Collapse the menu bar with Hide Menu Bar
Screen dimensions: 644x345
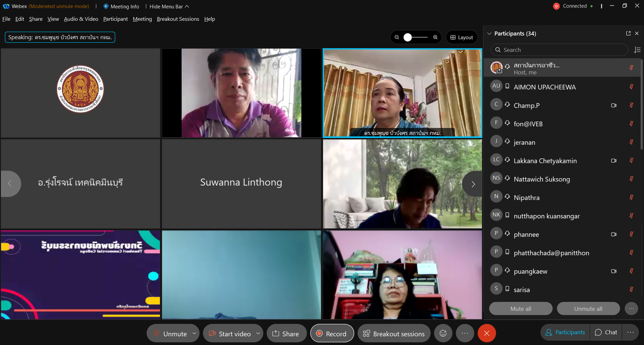point(169,6)
